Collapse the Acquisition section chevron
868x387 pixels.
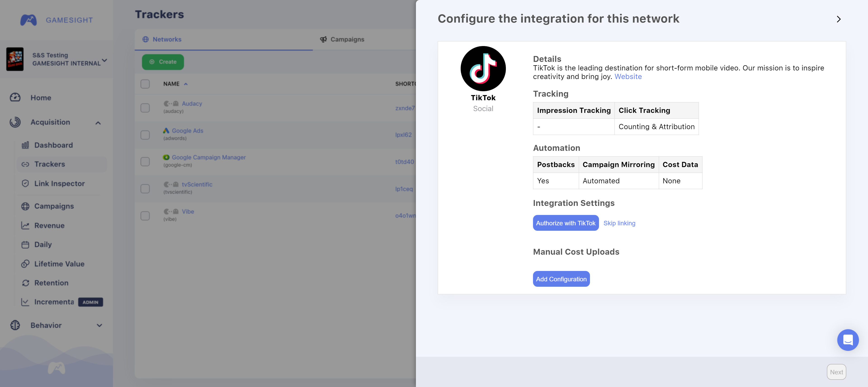98,123
